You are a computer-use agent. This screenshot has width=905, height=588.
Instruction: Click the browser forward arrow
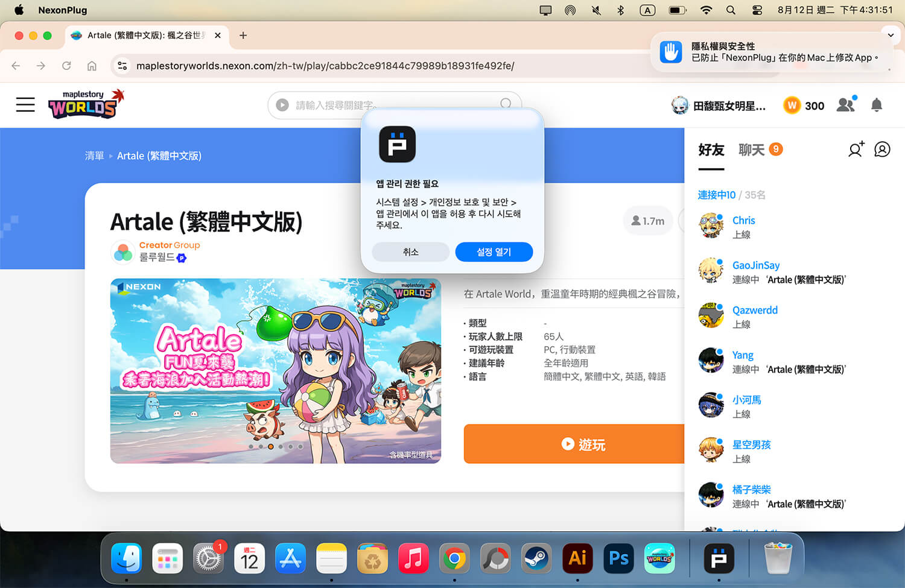coord(41,66)
